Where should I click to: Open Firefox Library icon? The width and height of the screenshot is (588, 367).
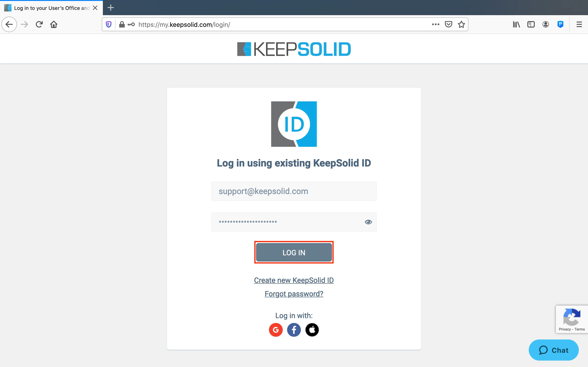(x=516, y=24)
